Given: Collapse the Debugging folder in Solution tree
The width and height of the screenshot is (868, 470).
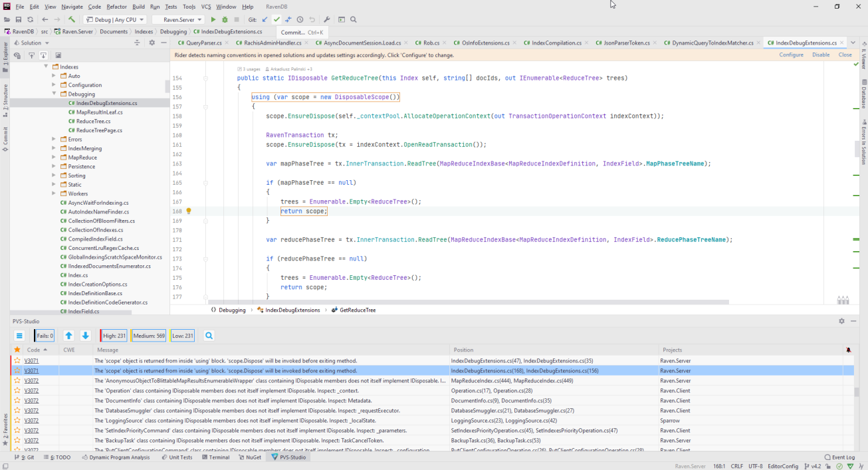Looking at the screenshot, I should (54, 94).
